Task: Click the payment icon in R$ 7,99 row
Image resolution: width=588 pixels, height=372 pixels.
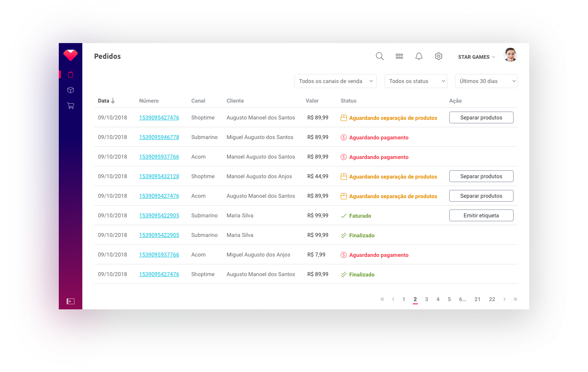Action: point(344,255)
